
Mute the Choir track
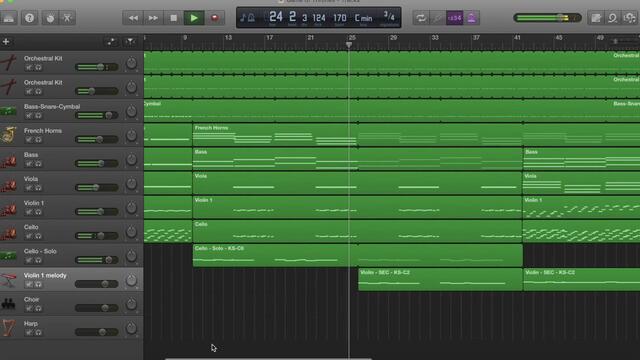click(29, 308)
